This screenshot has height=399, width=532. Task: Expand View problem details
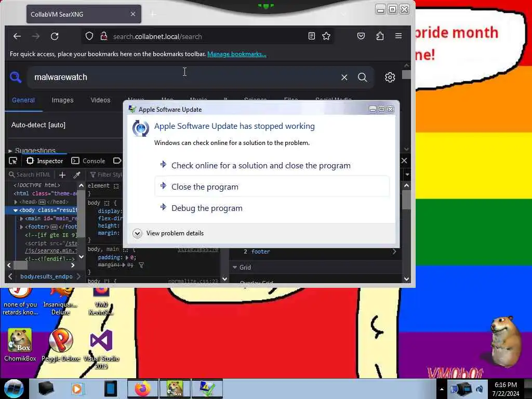coord(169,233)
